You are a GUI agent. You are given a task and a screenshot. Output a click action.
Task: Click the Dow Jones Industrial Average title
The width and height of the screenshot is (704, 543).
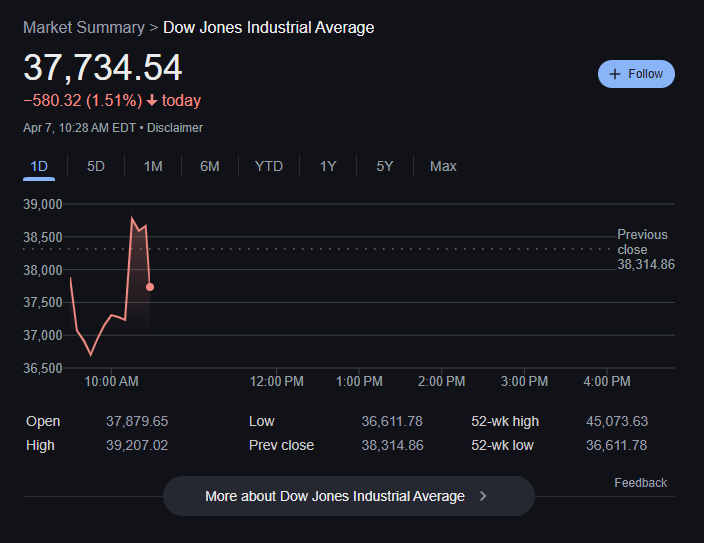[268, 27]
